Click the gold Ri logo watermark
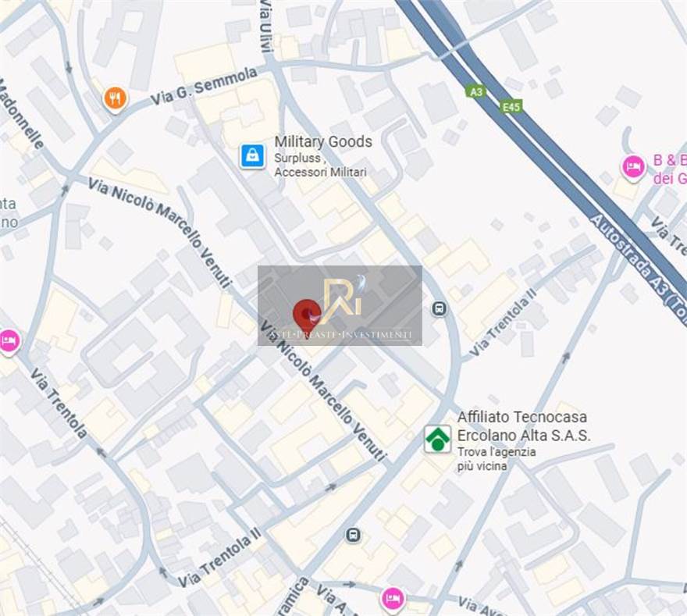The image size is (687, 616). [x=343, y=297]
